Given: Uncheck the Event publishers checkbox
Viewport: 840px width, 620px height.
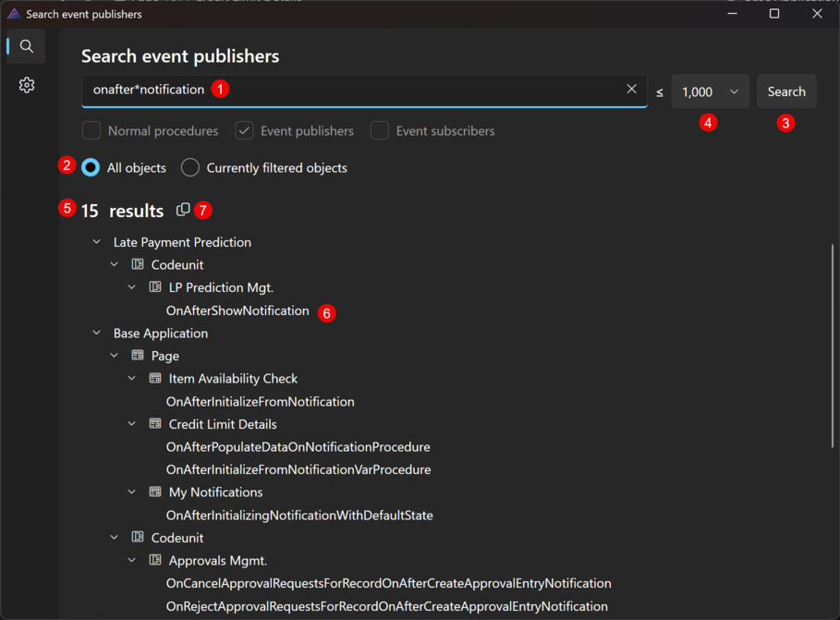Looking at the screenshot, I should 244,131.
